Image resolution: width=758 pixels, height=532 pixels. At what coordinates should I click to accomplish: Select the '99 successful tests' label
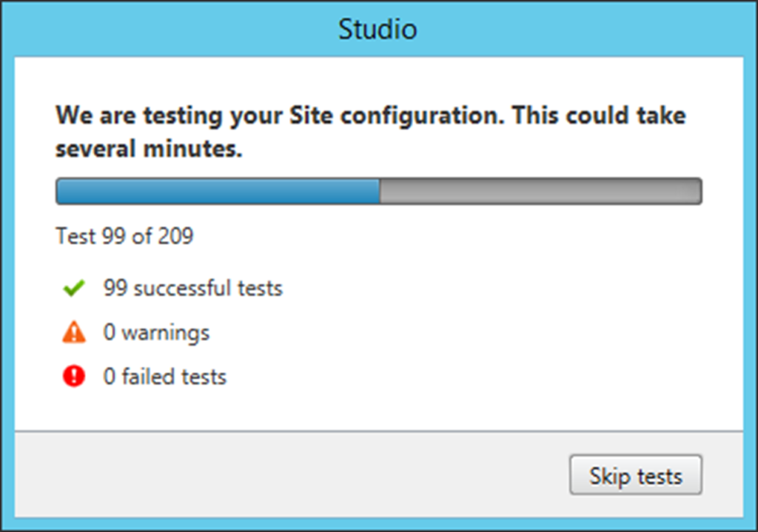(193, 288)
